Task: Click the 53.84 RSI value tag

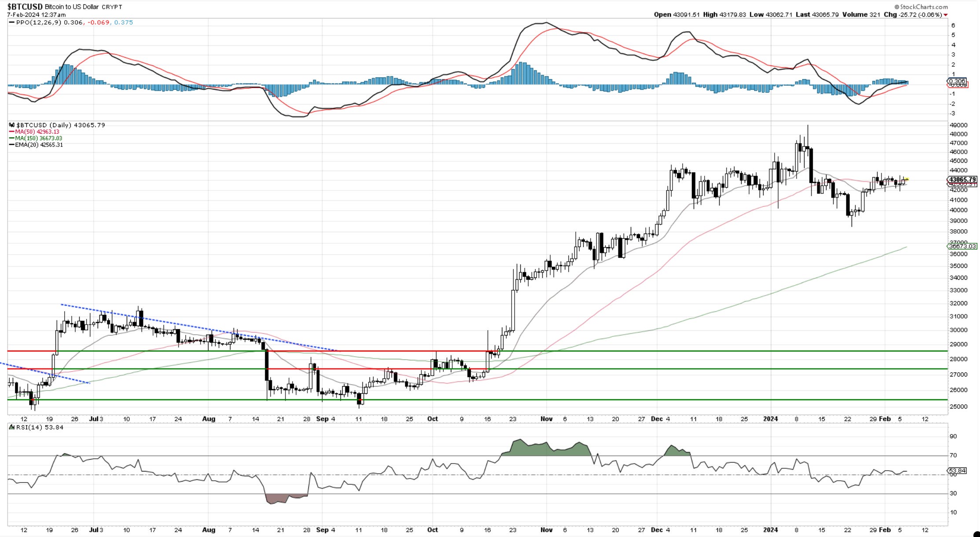Action: coord(957,471)
